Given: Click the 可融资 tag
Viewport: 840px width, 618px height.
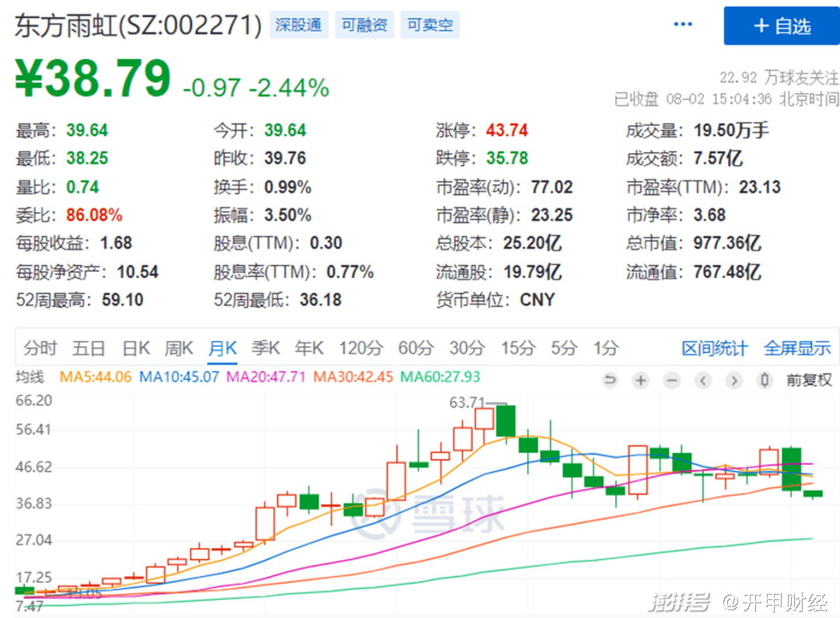Looking at the screenshot, I should coord(364,25).
